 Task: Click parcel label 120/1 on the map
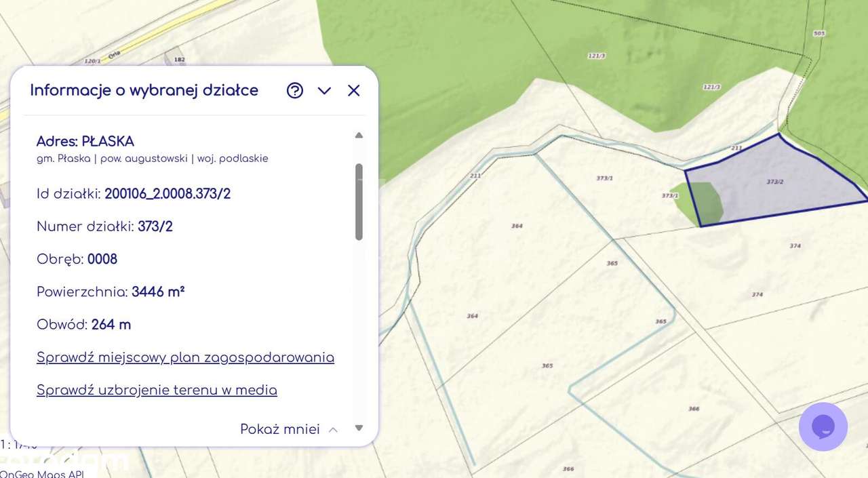point(92,61)
